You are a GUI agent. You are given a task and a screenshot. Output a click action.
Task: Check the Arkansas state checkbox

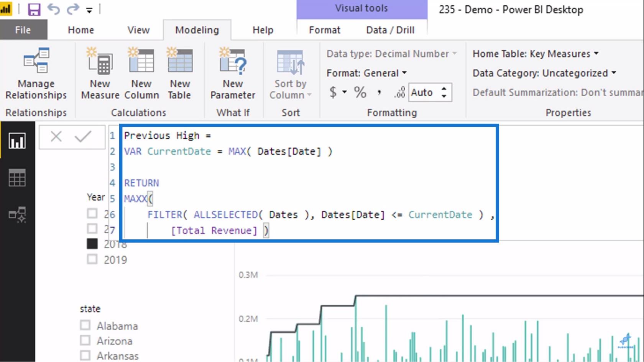click(x=85, y=355)
